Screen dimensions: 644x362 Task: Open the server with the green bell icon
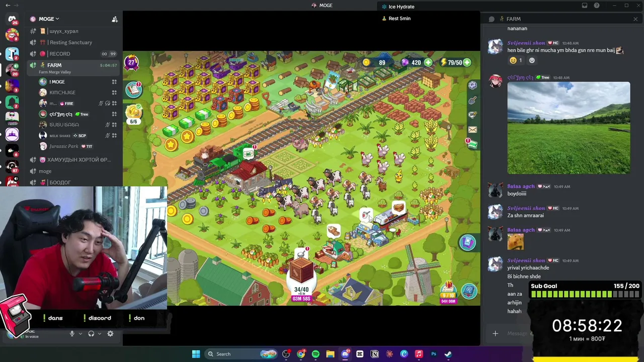(x=12, y=102)
